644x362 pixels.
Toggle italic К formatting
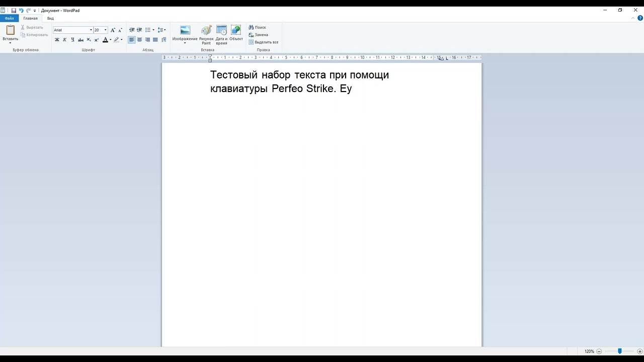pyautogui.click(x=64, y=40)
